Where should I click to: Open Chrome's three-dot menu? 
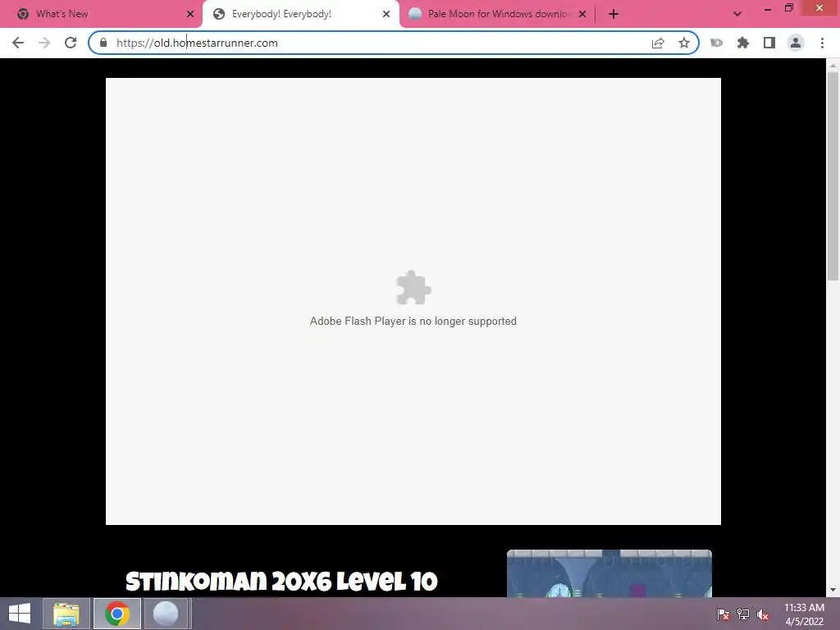pos(822,43)
